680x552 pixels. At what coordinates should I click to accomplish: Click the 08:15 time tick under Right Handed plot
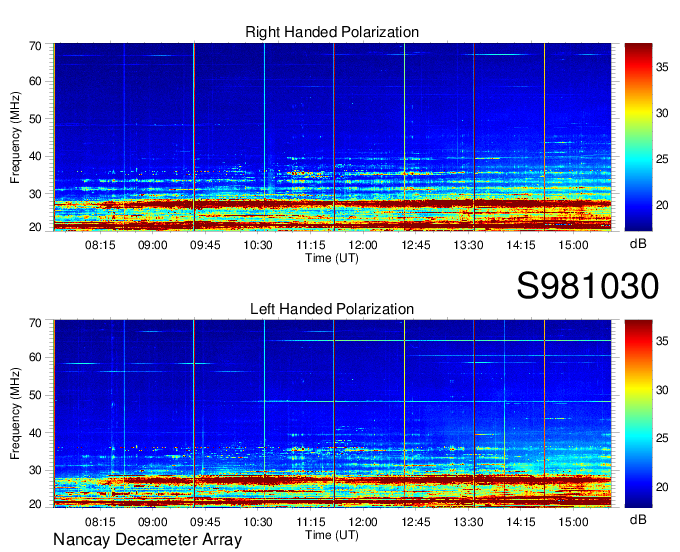[x=100, y=245]
